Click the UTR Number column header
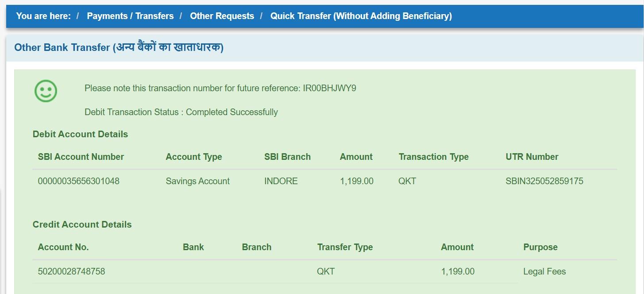644x294 pixels. tap(532, 157)
